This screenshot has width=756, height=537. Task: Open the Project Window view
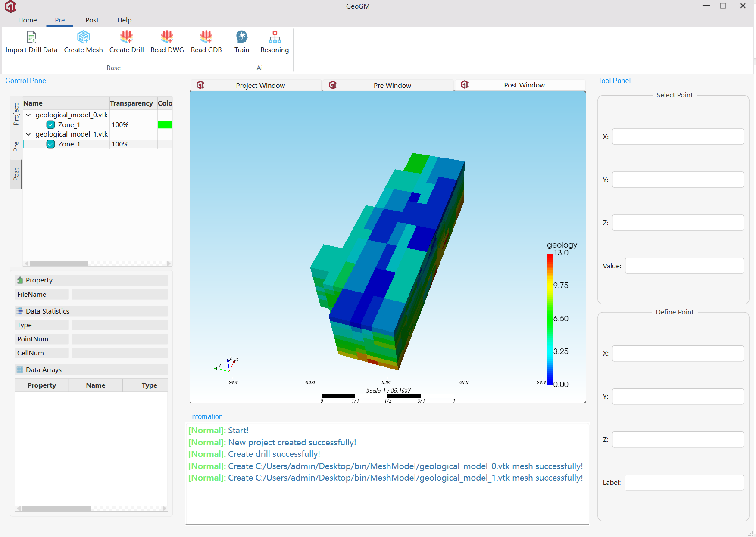click(260, 85)
